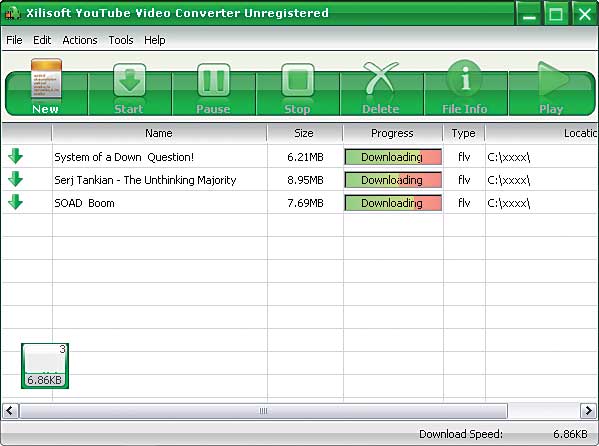The height and width of the screenshot is (446, 599).
Task: Click the 7.69MB size cell
Action: coord(305,203)
